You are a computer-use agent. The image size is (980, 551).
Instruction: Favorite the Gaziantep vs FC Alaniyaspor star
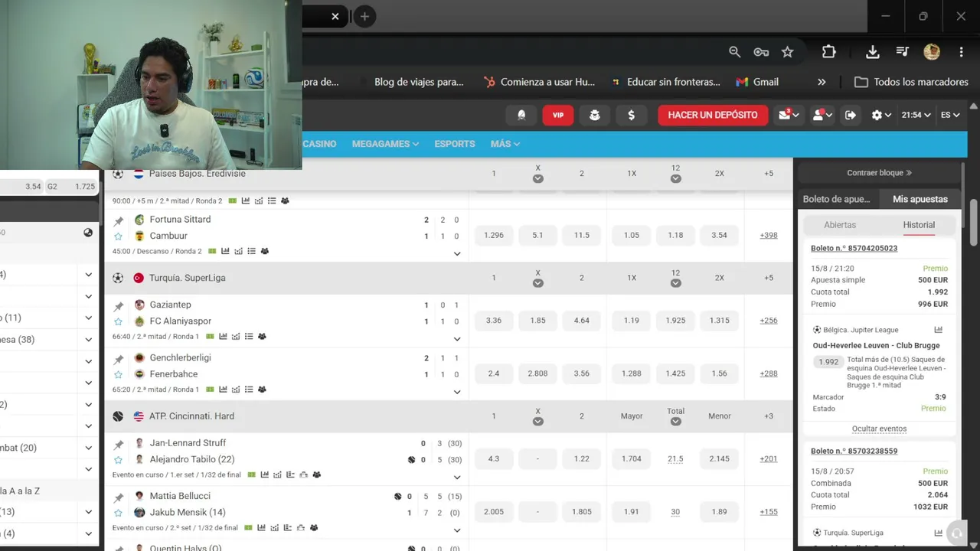point(119,321)
